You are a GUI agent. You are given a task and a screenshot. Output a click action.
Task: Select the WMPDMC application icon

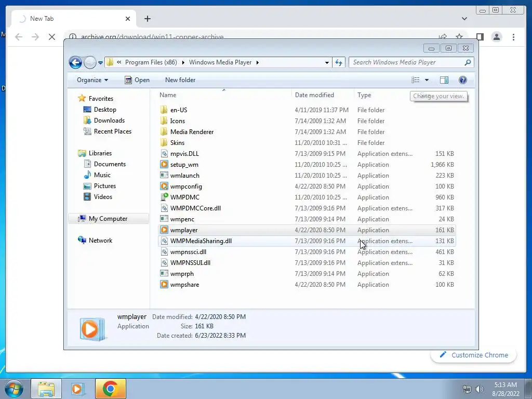tap(164, 197)
